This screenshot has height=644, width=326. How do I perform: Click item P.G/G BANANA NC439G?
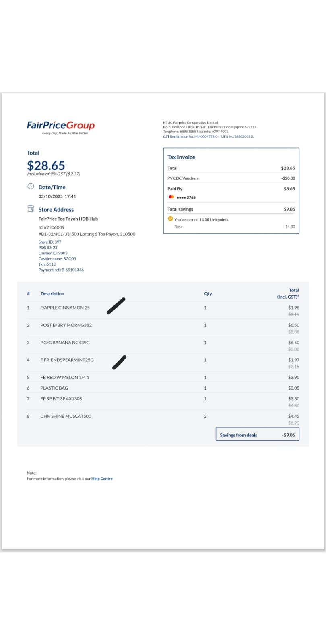(65, 343)
